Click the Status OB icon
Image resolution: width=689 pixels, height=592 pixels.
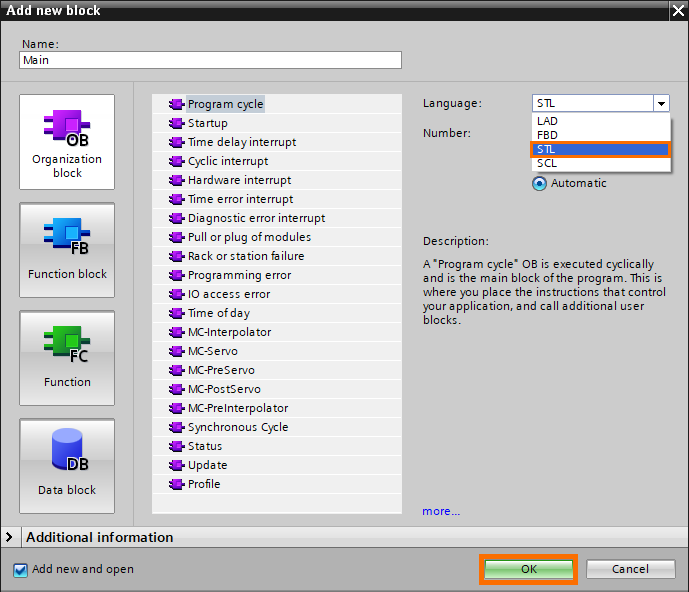click(177, 446)
